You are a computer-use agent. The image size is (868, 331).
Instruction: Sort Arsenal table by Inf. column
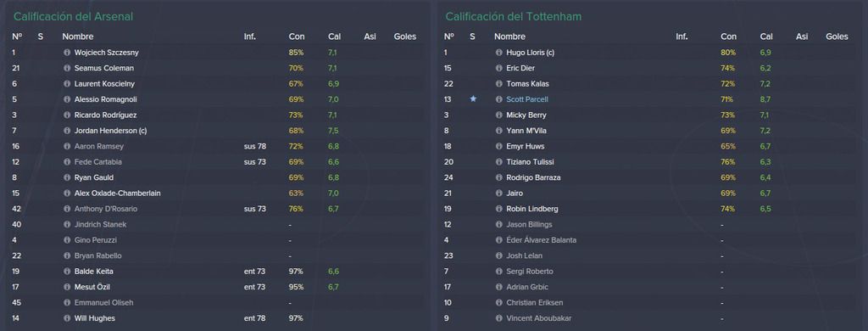250,36
